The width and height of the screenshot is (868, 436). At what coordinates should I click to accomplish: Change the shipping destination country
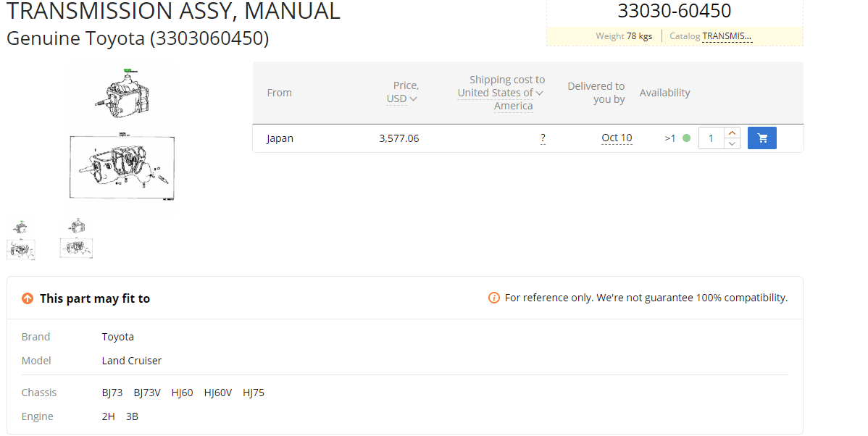(500, 93)
